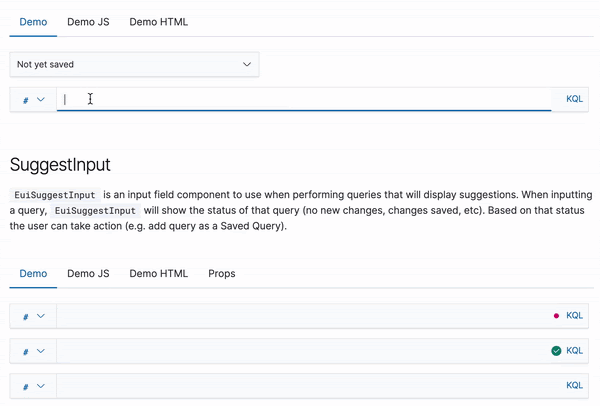Click the hash icon in the focused query bar
The image size is (600, 406).
[26, 100]
